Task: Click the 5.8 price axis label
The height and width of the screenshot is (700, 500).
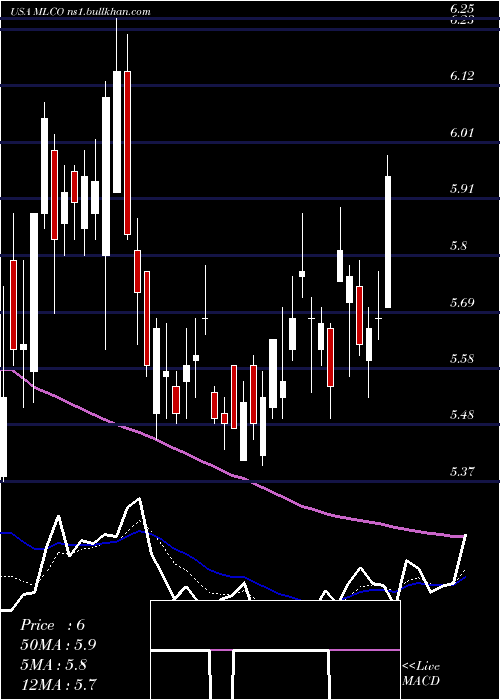Action: (x=458, y=246)
